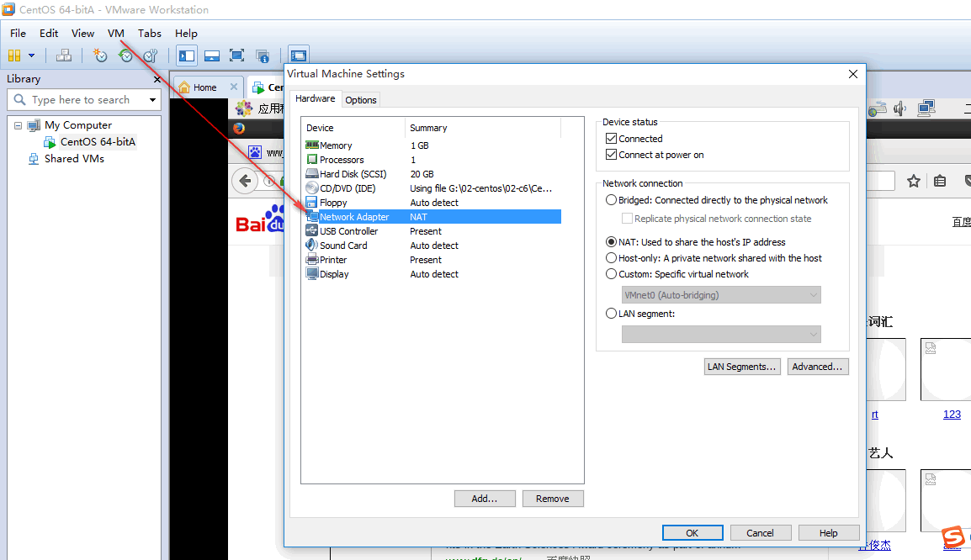The width and height of the screenshot is (971, 560).
Task: Switch to the Hardware tab
Action: (316, 98)
